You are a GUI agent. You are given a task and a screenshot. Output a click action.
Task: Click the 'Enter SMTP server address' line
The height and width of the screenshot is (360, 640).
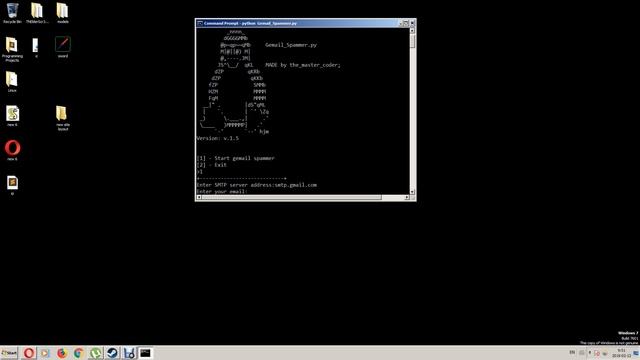(256, 185)
